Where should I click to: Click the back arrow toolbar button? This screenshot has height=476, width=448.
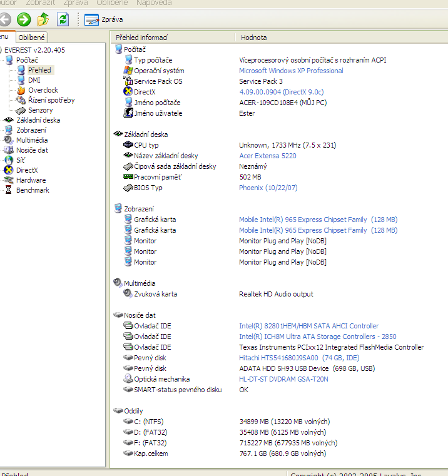click(x=5, y=19)
